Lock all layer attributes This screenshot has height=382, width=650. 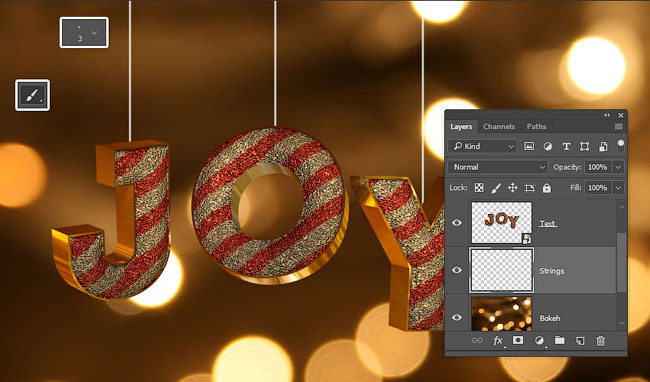547,188
